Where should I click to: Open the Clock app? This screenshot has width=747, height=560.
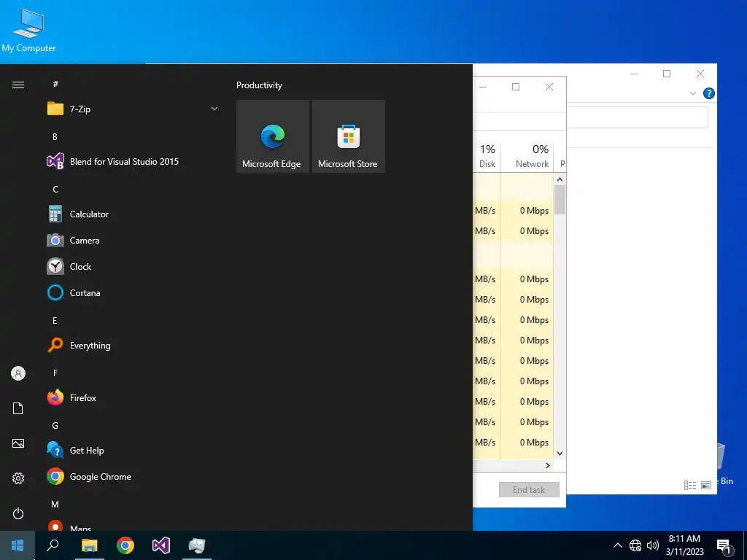click(x=133, y=267)
